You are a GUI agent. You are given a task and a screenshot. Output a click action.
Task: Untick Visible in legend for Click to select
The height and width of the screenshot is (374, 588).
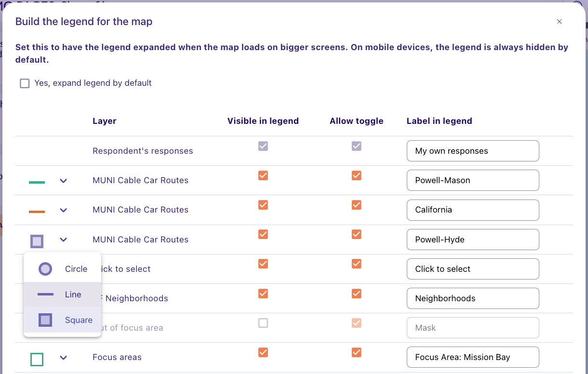(x=263, y=264)
